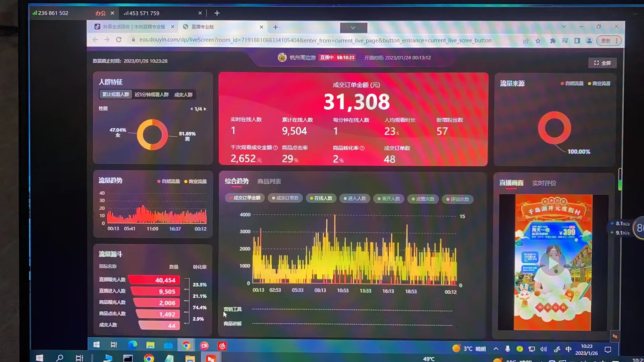Click help icon beside 商品转化率
The width and height of the screenshot is (644, 362).
[x=362, y=148]
